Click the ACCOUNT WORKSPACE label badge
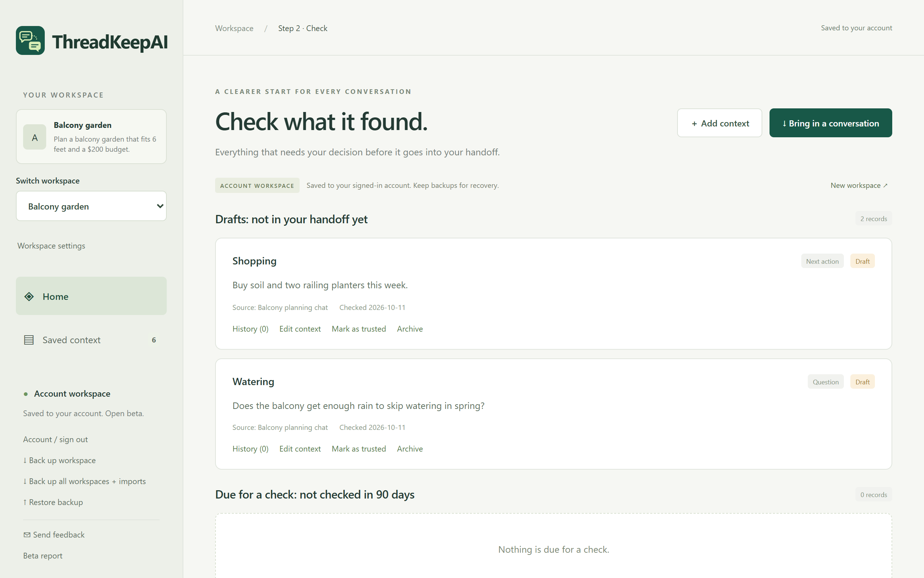Screen dimensions: 924x578 [257, 185]
